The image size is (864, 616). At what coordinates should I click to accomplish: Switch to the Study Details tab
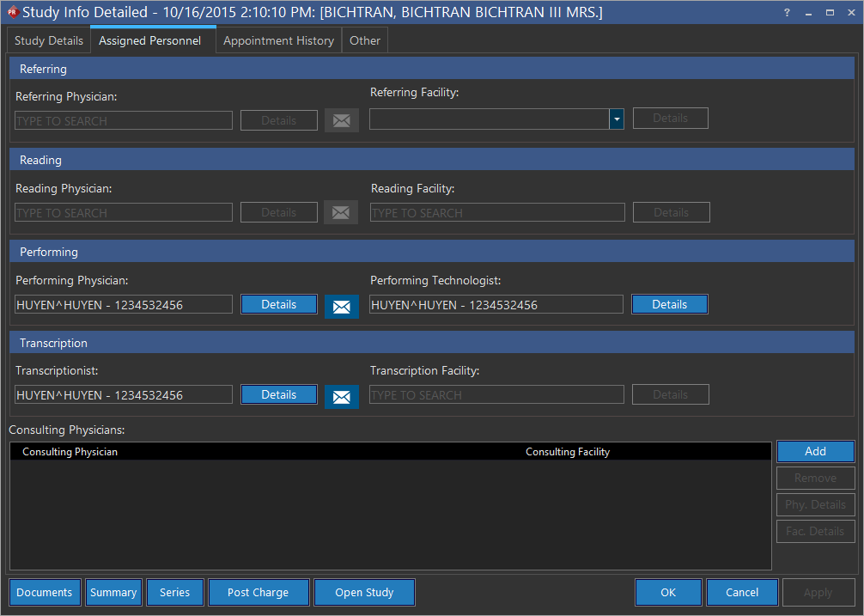pos(49,40)
